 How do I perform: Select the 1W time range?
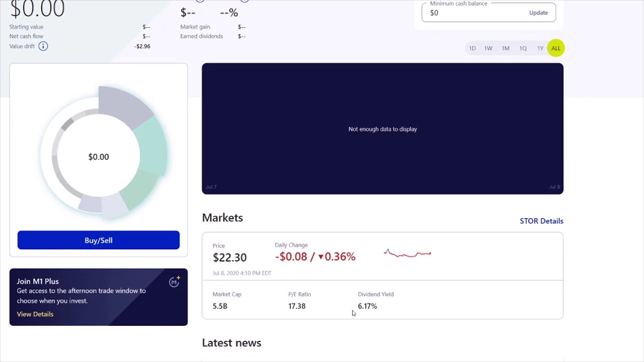point(488,48)
